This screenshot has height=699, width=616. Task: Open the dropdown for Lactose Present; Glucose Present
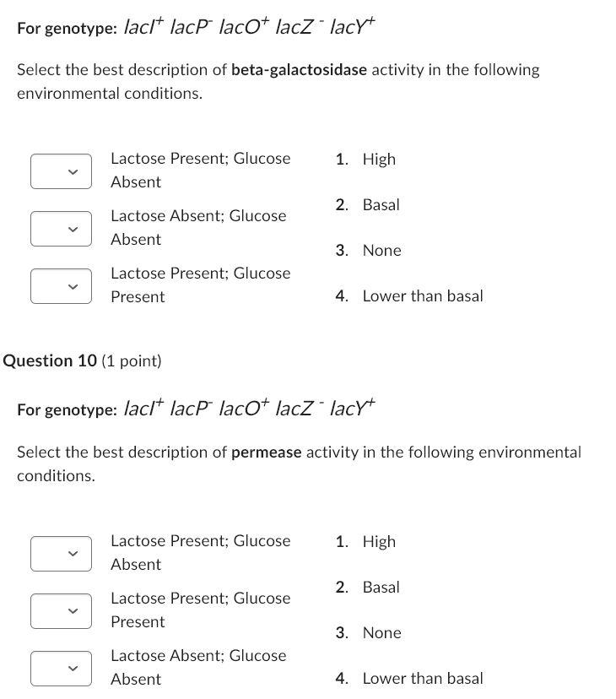coord(61,285)
